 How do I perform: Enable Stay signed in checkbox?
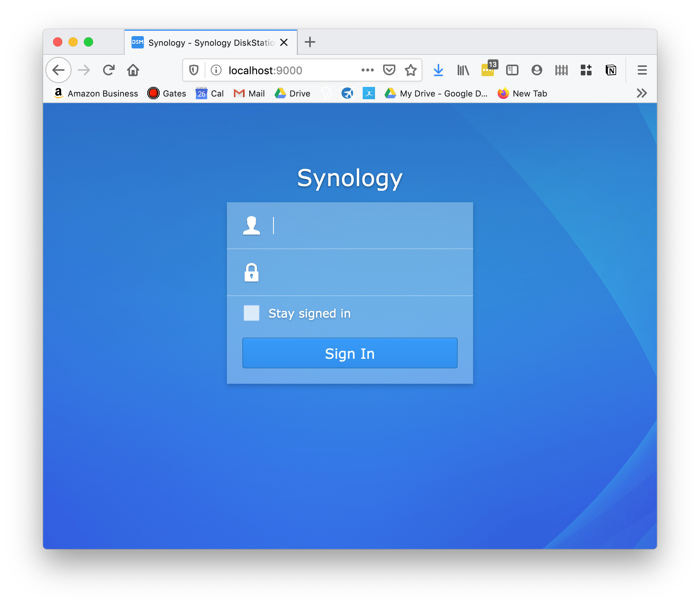pyautogui.click(x=252, y=313)
